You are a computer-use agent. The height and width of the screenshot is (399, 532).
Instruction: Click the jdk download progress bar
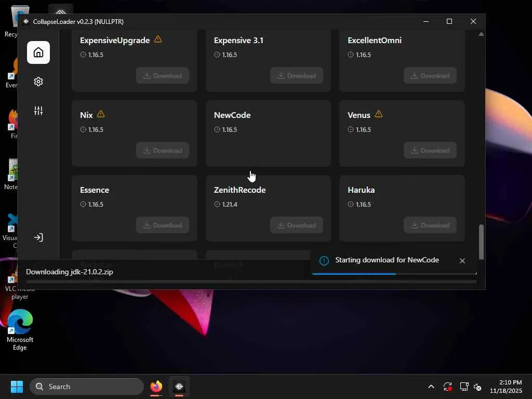click(x=251, y=282)
